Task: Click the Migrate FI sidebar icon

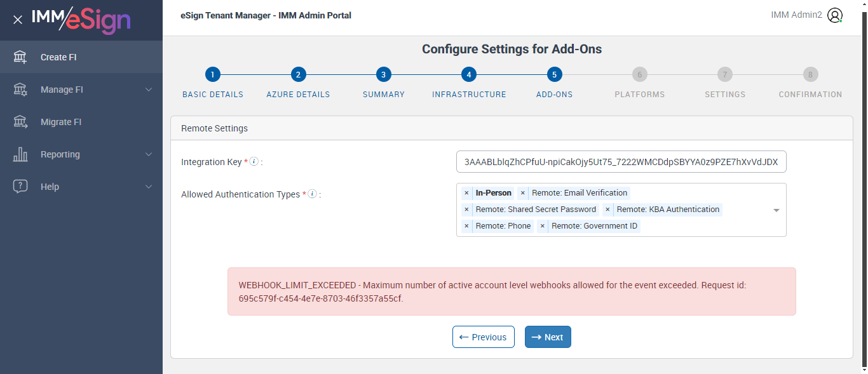Action: 20,122
